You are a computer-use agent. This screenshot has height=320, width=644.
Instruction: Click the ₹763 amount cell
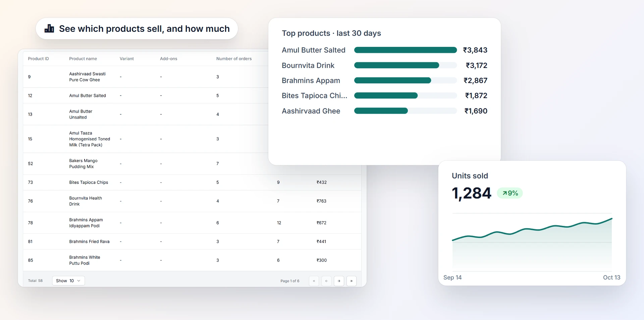(321, 201)
